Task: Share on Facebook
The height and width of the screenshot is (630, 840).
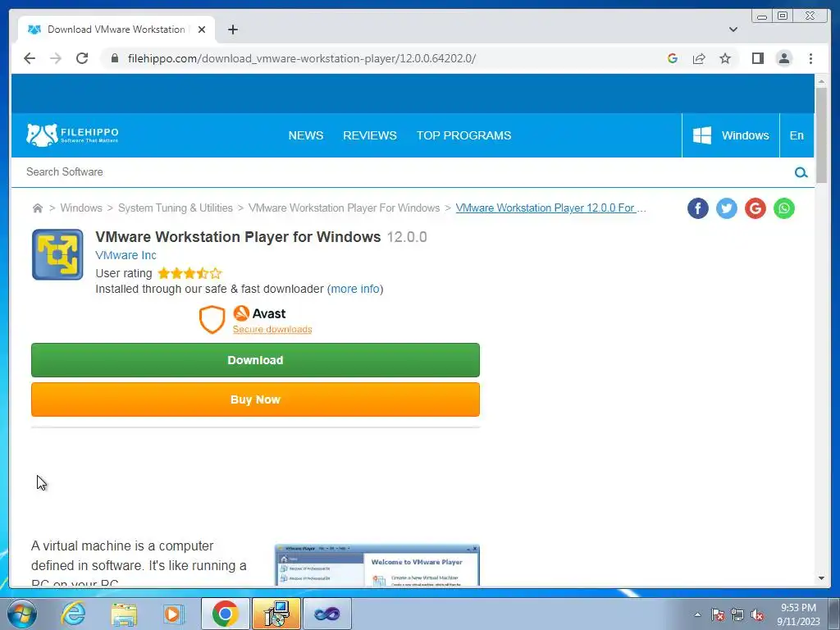Action: tap(697, 208)
